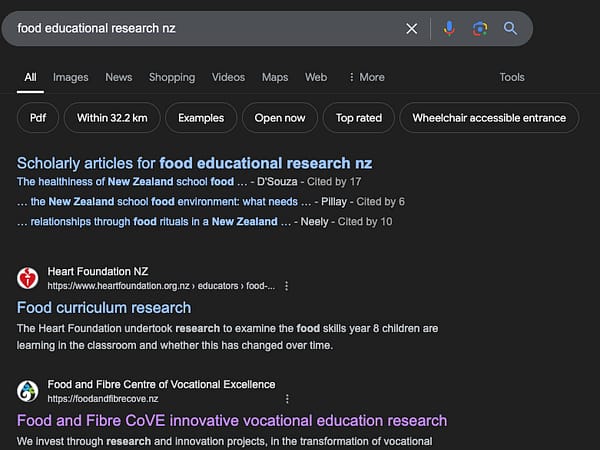Viewport: 600px width, 450px height.
Task: Enable Wheelchair accessible entrance filter
Action: click(x=489, y=118)
